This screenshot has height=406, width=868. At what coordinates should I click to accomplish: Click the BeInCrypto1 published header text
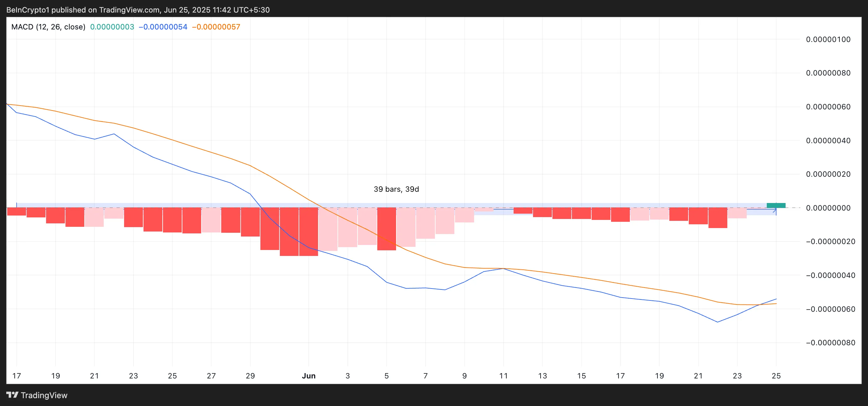click(x=138, y=10)
